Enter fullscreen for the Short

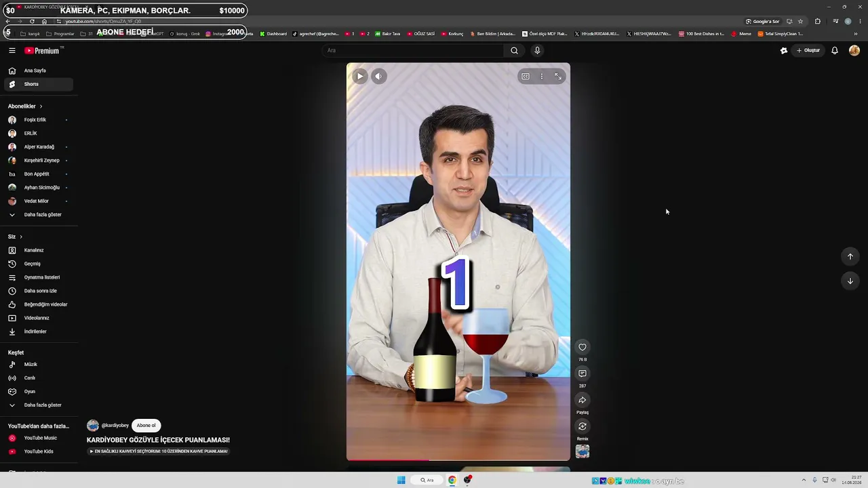(x=558, y=77)
